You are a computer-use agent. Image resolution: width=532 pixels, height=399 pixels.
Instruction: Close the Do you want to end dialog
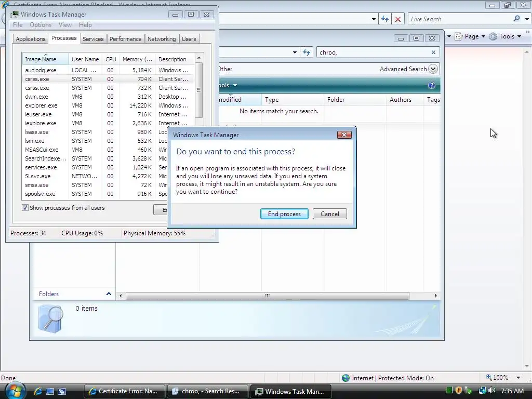(344, 135)
